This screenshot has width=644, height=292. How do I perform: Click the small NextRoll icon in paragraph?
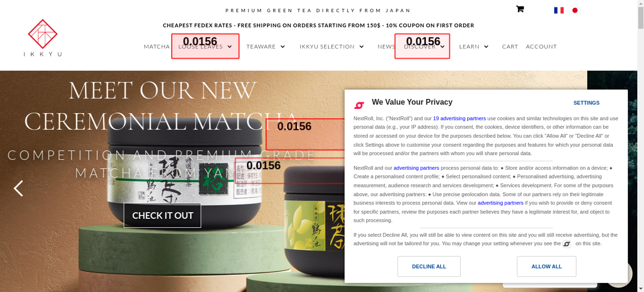pyautogui.click(x=566, y=244)
